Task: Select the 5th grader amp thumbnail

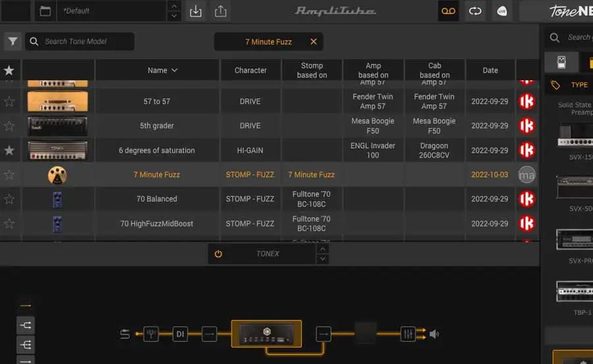Action: 57,126
